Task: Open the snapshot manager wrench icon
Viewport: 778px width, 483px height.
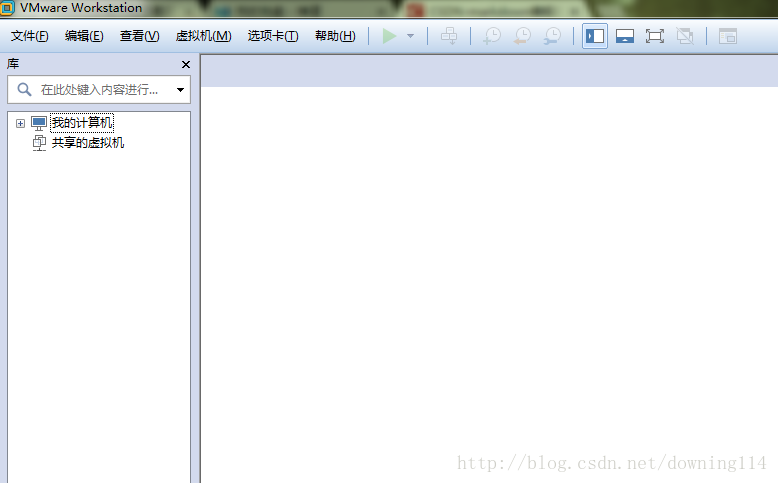Action: coord(552,36)
